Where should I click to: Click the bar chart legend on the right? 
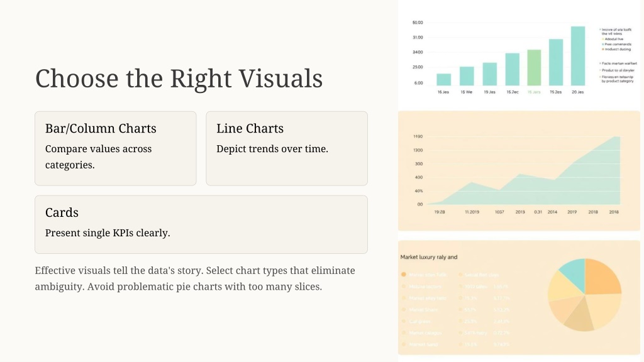[618, 55]
